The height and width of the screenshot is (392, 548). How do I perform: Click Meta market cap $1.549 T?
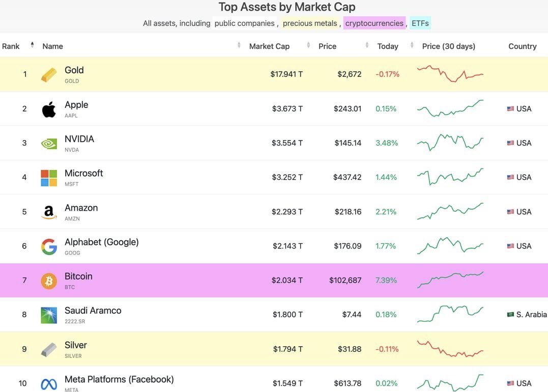coord(287,383)
